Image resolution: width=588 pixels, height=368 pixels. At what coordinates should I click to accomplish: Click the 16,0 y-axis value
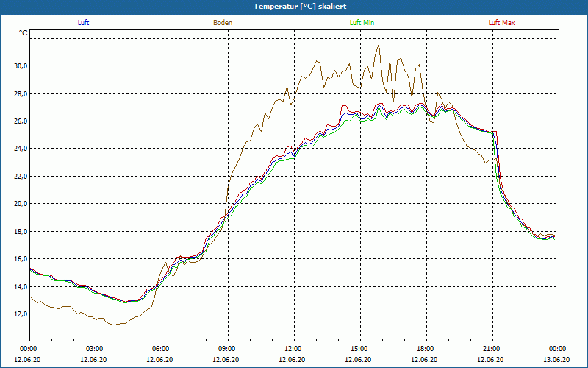coord(21,259)
